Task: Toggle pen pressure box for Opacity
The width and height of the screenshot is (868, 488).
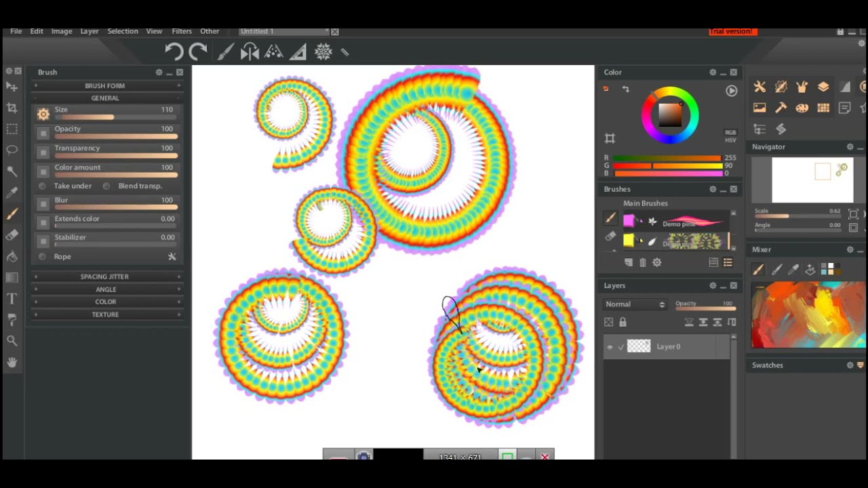Action: click(x=43, y=133)
